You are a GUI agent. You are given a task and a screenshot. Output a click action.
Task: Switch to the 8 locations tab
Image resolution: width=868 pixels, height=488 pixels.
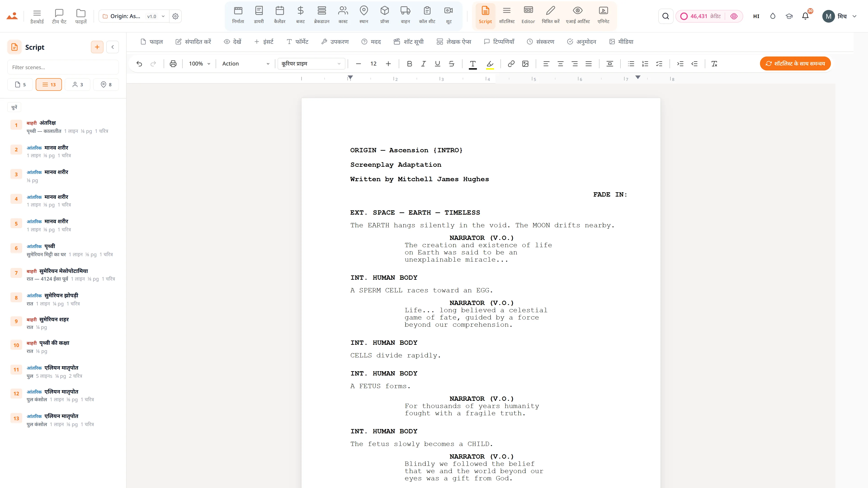tap(106, 84)
